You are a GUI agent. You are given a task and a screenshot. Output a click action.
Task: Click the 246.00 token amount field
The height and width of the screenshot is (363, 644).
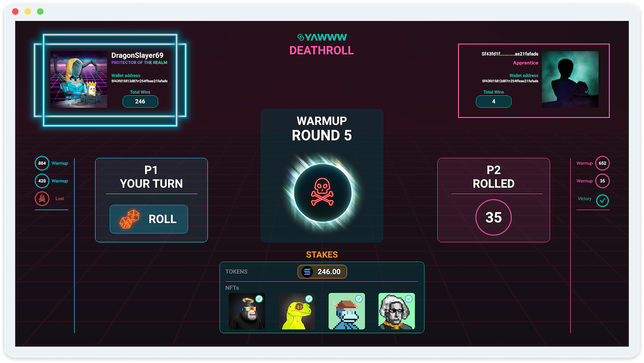click(328, 272)
